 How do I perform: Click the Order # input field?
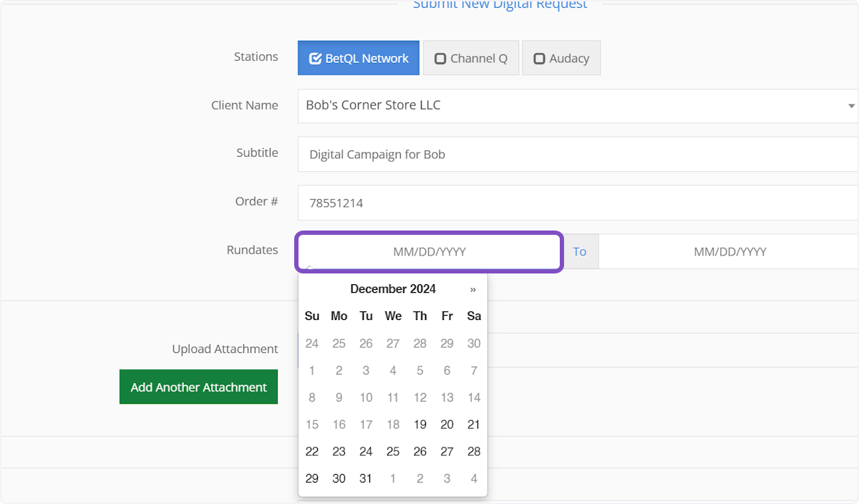(577, 203)
